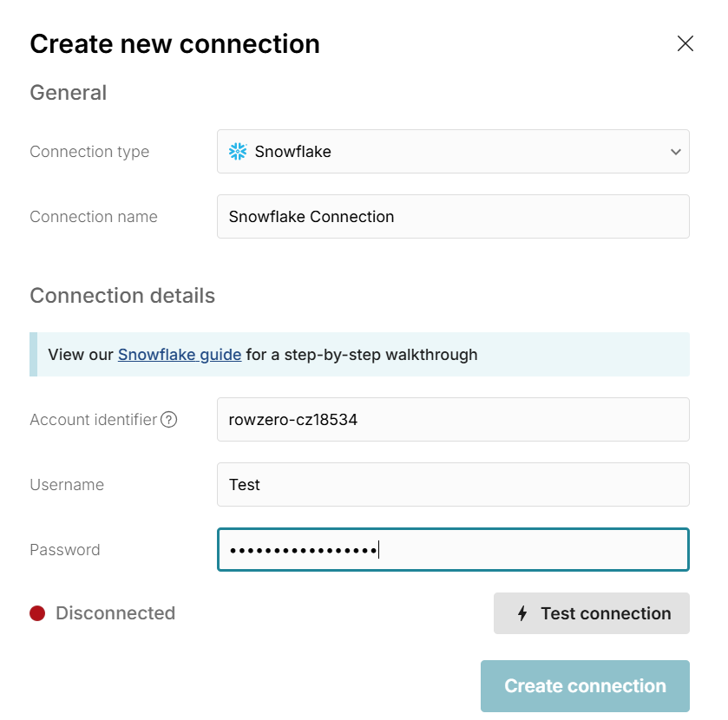Focus the Connection name field
The image size is (728, 720).
pos(453,217)
